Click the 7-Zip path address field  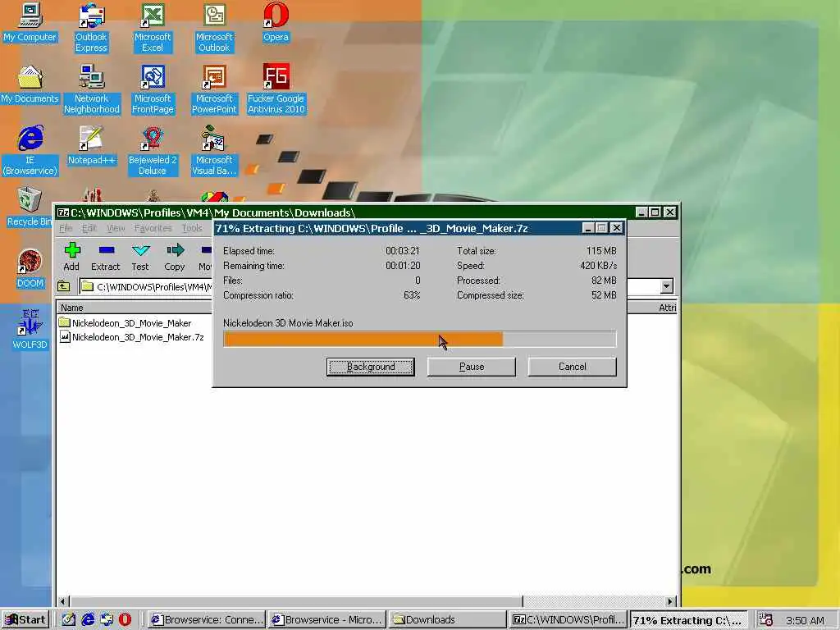[x=370, y=286]
